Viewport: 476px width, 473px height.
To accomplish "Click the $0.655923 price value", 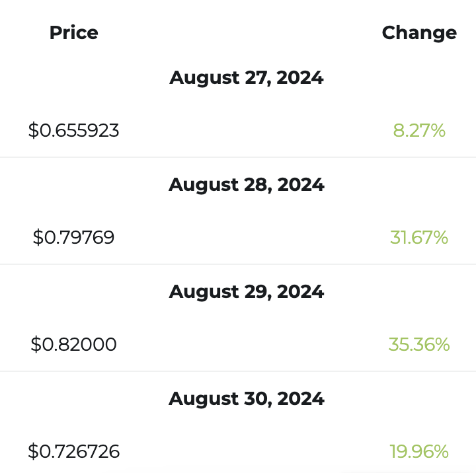I will pos(73,130).
